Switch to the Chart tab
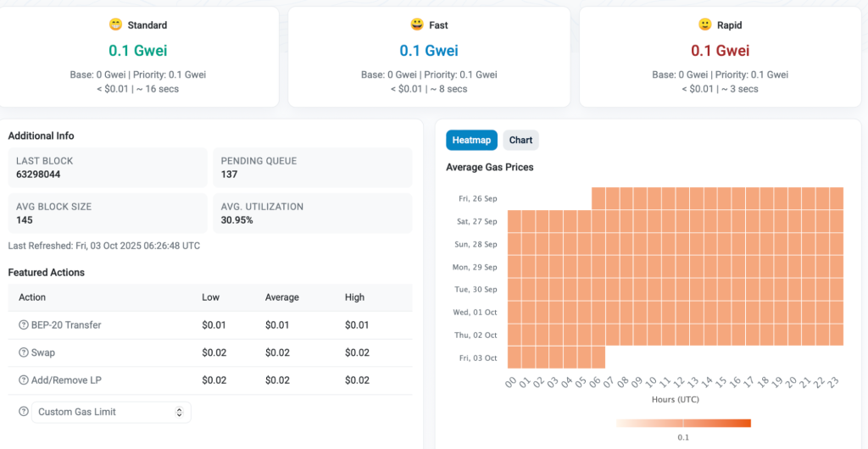Screen dimensions: 868x449 click(x=520, y=140)
